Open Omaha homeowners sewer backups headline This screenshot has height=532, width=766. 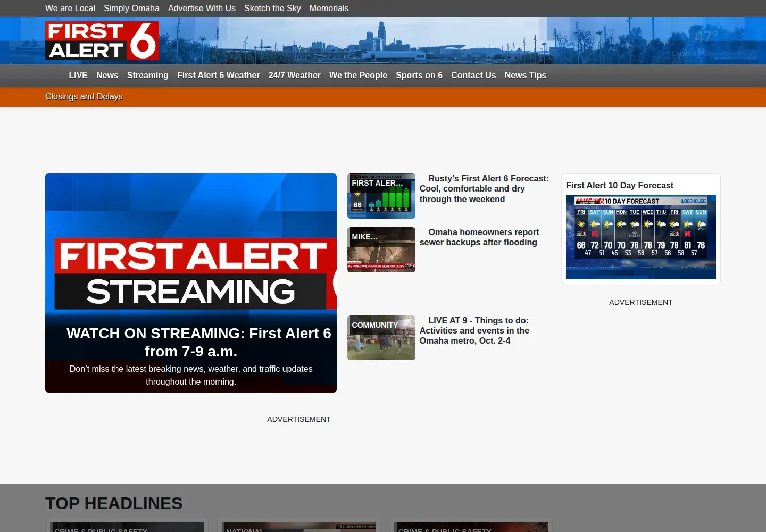pos(479,237)
